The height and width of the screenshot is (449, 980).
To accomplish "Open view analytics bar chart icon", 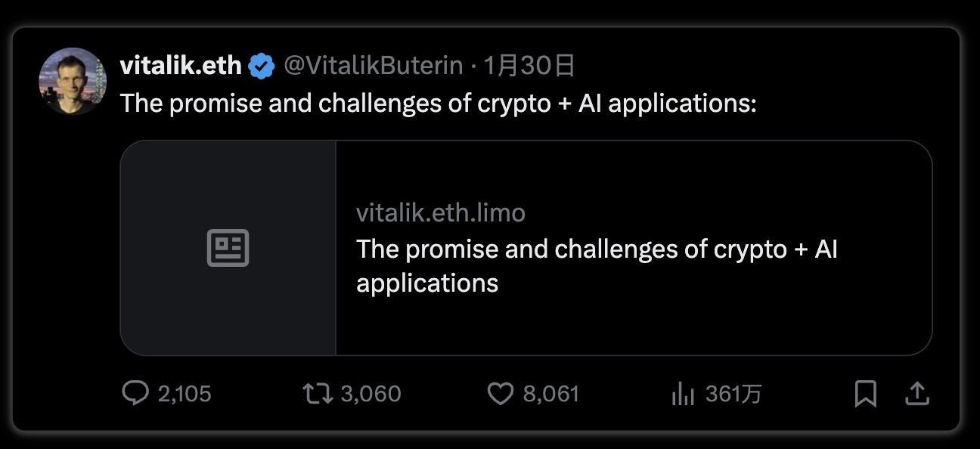I will click(x=682, y=394).
